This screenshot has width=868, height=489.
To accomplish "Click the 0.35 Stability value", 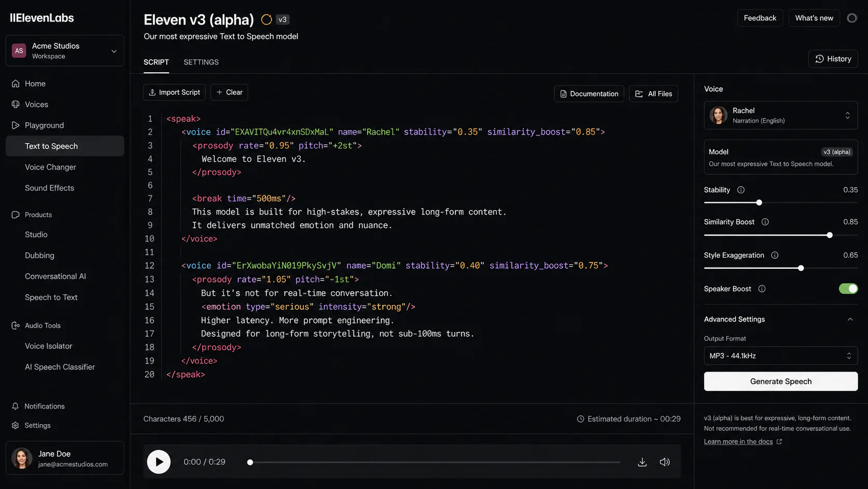I will click(x=850, y=190).
